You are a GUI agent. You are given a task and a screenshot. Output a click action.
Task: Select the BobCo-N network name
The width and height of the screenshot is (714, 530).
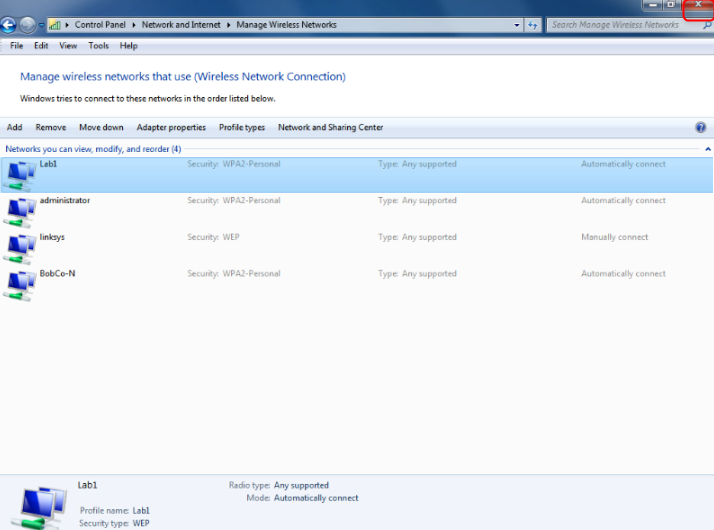click(x=57, y=274)
